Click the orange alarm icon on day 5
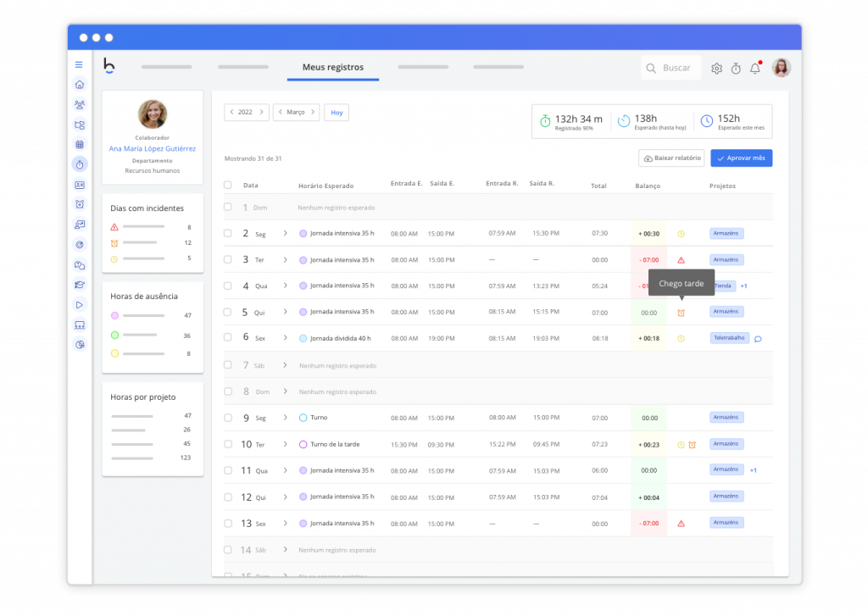The height and width of the screenshot is (616, 868). point(681,313)
